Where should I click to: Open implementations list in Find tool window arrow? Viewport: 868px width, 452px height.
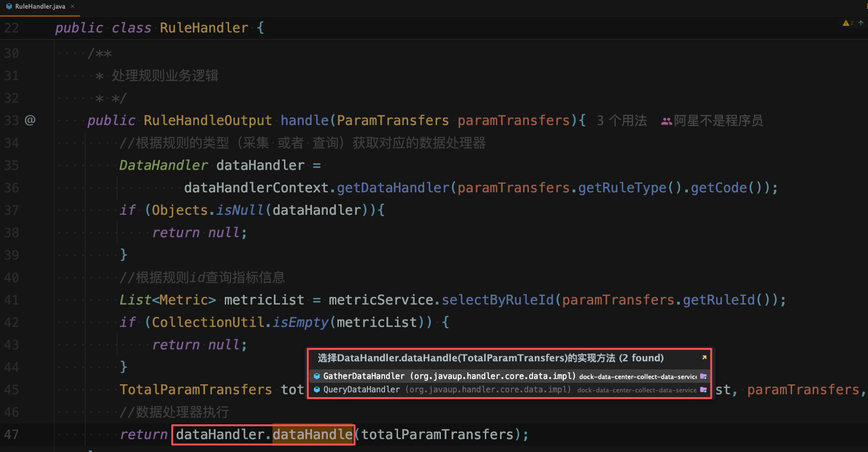pos(704,357)
